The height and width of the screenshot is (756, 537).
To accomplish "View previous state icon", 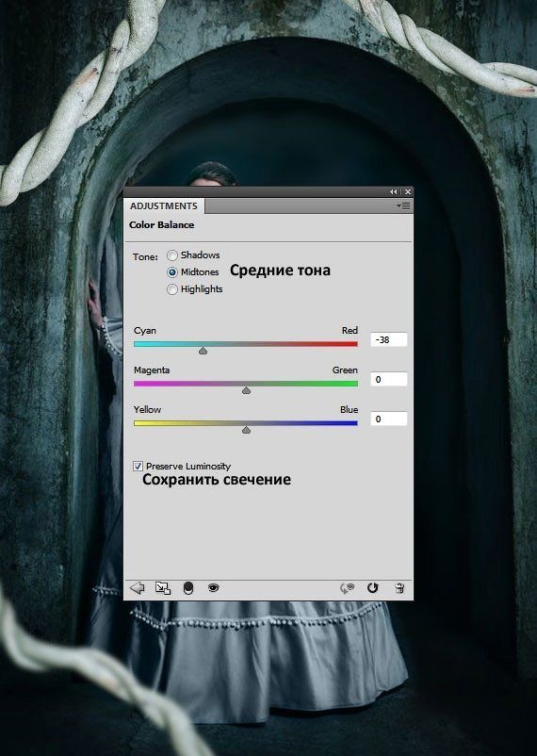I will [x=347, y=587].
